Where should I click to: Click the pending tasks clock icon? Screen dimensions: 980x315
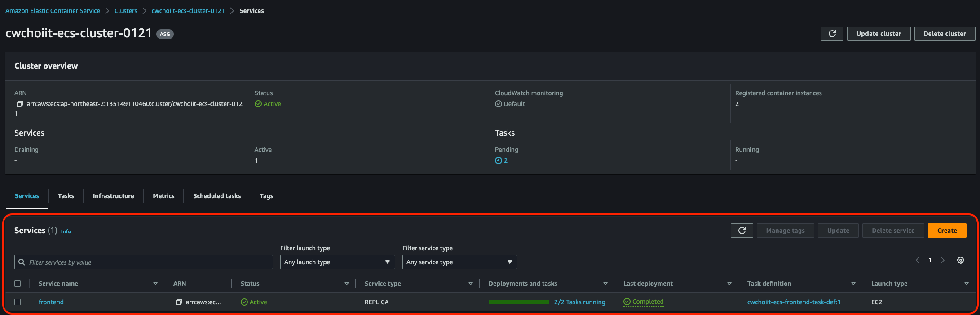coord(498,160)
